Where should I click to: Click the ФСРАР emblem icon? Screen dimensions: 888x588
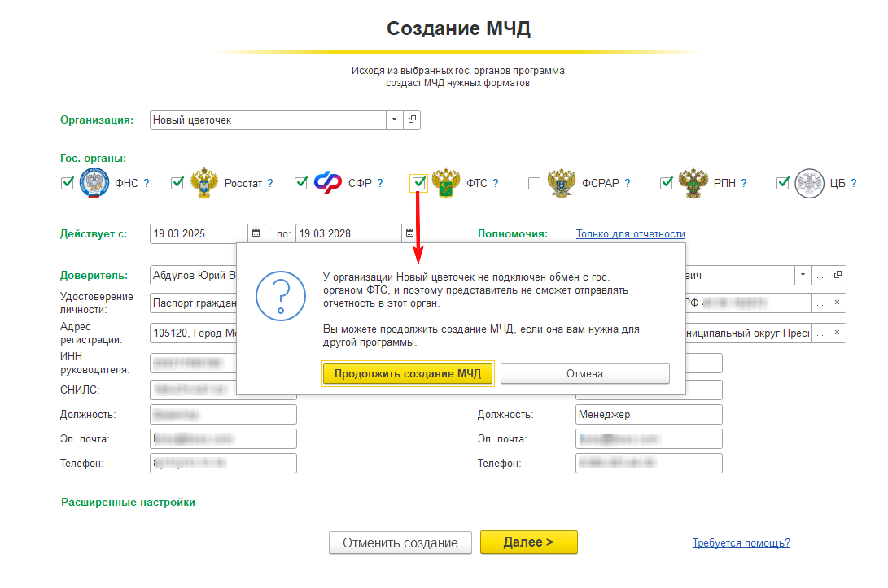pyautogui.click(x=562, y=183)
